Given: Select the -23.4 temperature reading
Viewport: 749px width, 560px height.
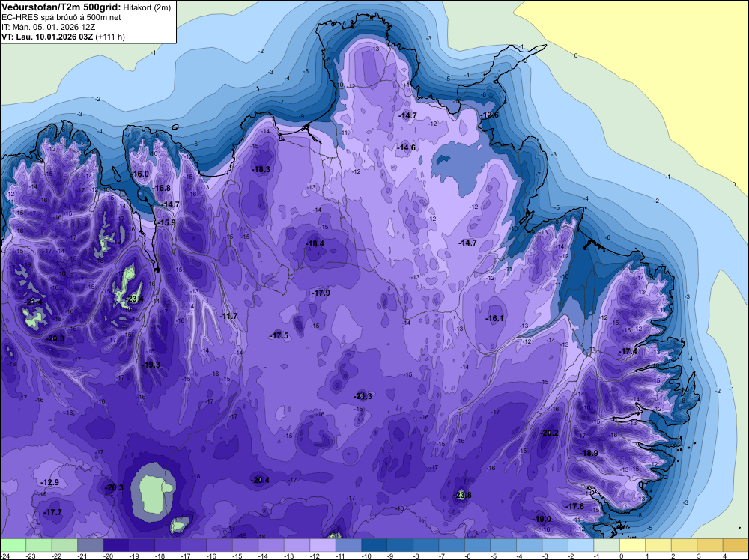Looking at the screenshot, I should click(x=135, y=299).
